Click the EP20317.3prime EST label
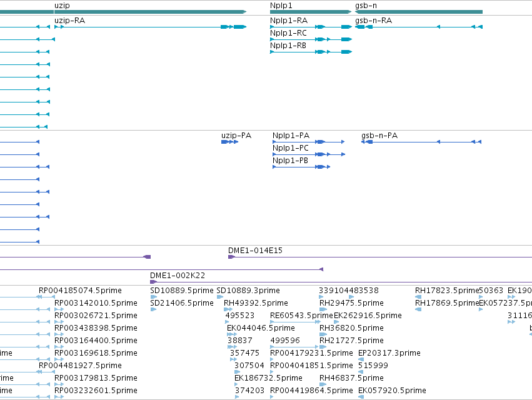 pos(389,353)
